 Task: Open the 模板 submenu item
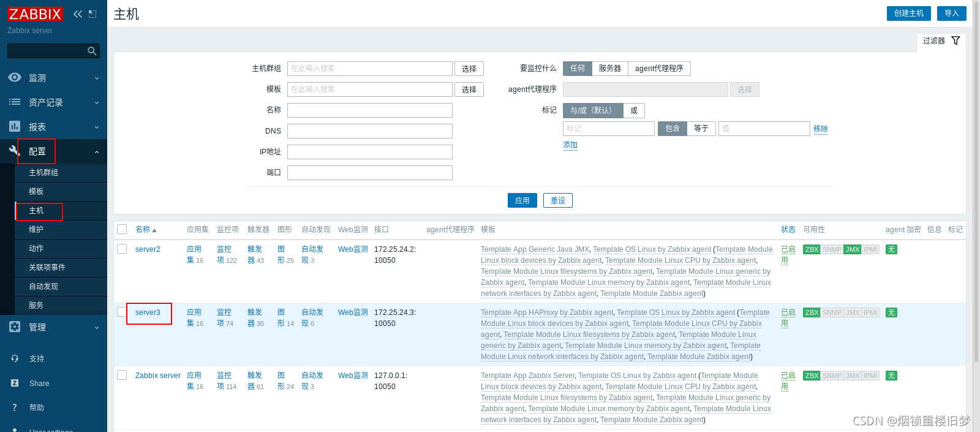(x=61, y=192)
